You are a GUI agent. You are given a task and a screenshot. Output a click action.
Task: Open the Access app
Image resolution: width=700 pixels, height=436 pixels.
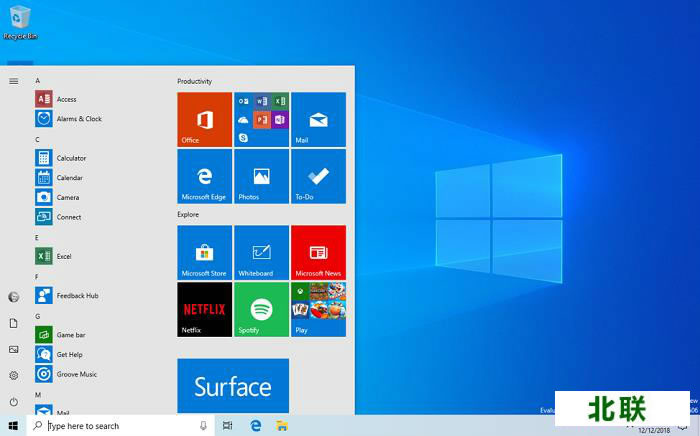66,99
